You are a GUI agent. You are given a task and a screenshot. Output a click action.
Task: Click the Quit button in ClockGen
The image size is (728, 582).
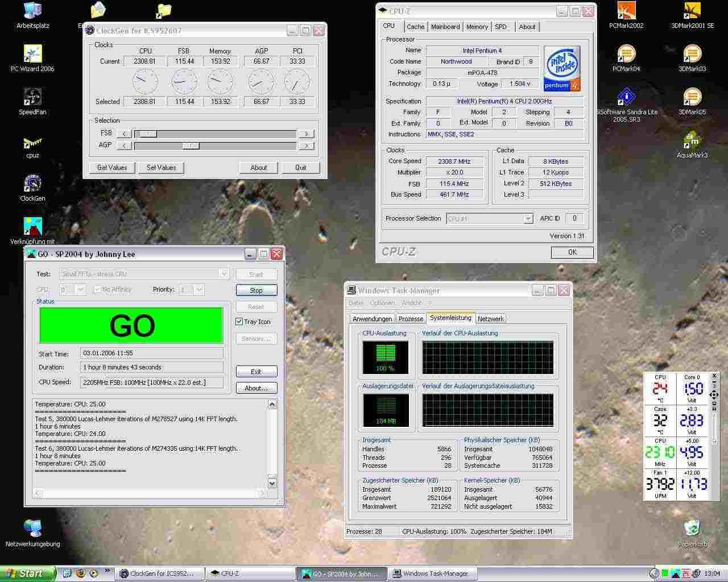(300, 168)
